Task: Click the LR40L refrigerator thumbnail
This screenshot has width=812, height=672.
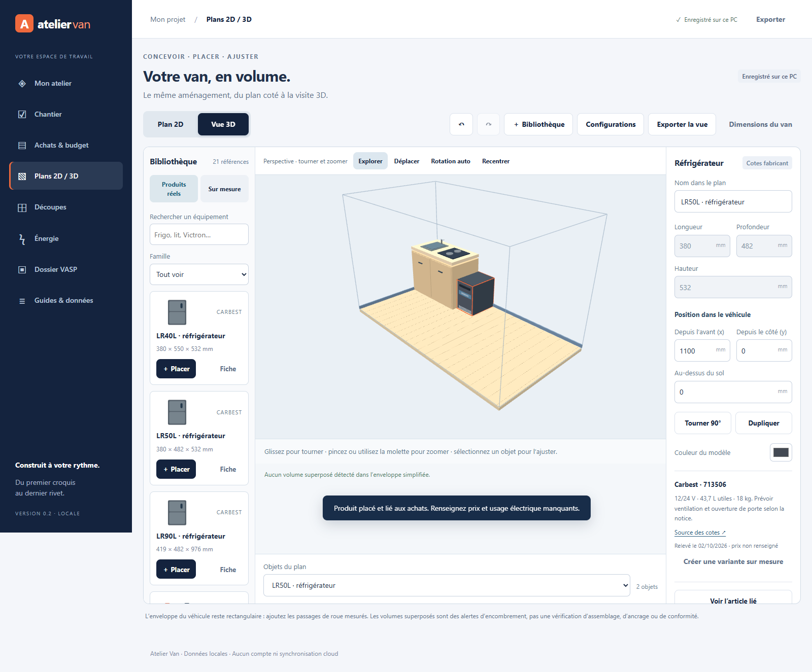Action: pyautogui.click(x=177, y=312)
